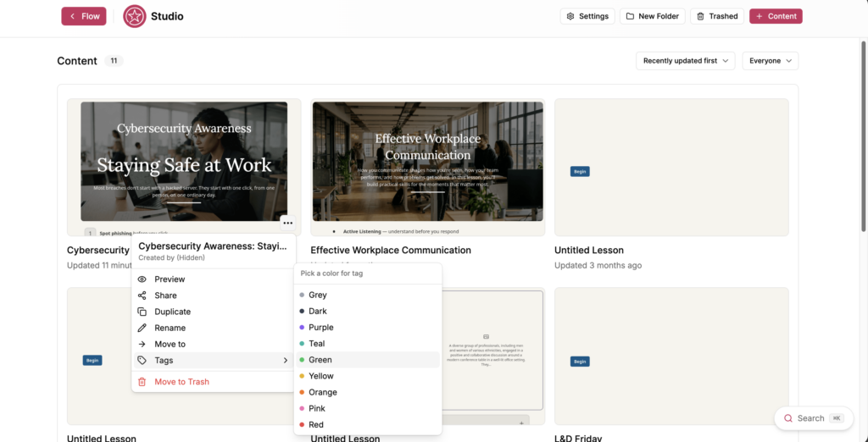Click the + Content button
Image resolution: width=868 pixels, height=442 pixels.
tap(776, 16)
